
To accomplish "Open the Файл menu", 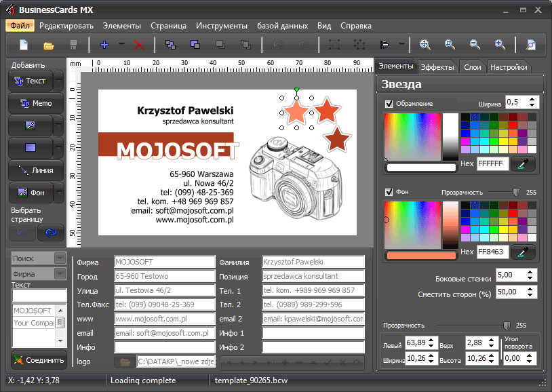I will point(20,26).
